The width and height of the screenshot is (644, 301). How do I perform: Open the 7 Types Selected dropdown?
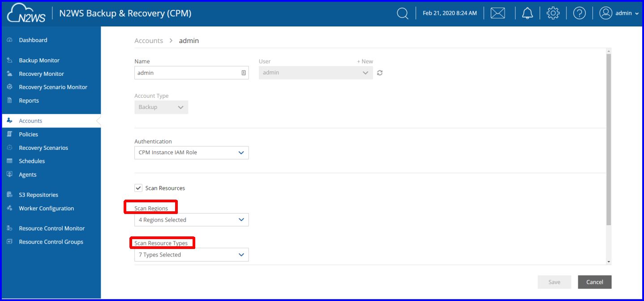point(191,255)
